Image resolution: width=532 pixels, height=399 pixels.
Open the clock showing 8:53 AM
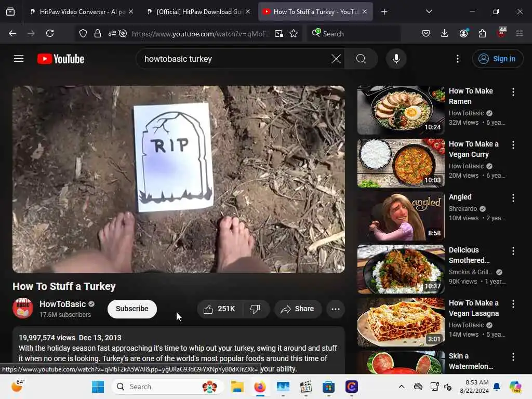(x=474, y=387)
